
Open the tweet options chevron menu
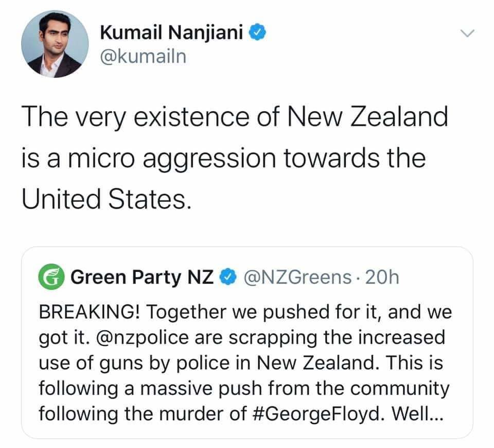tap(466, 34)
